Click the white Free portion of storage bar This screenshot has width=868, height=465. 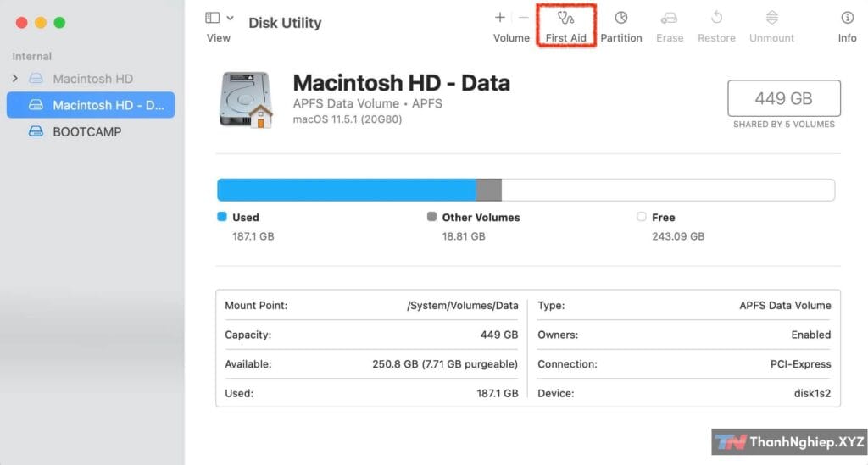pyautogui.click(x=668, y=190)
